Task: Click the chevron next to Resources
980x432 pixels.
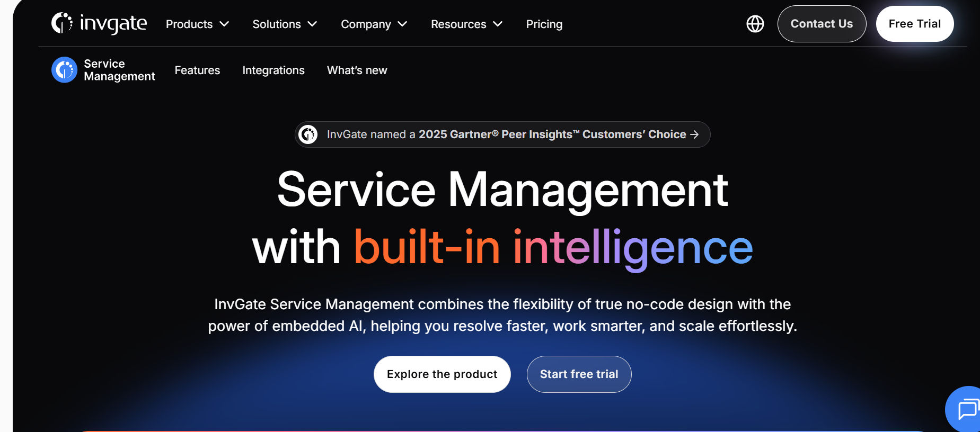Action: [498, 24]
